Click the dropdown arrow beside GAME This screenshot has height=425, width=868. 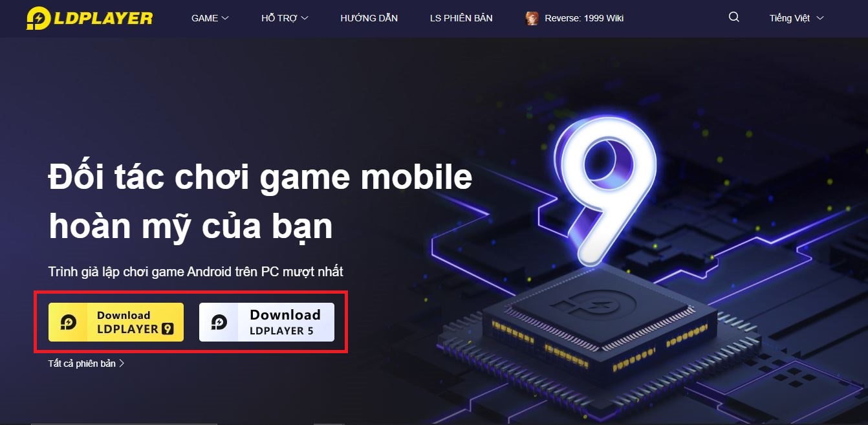[x=225, y=18]
